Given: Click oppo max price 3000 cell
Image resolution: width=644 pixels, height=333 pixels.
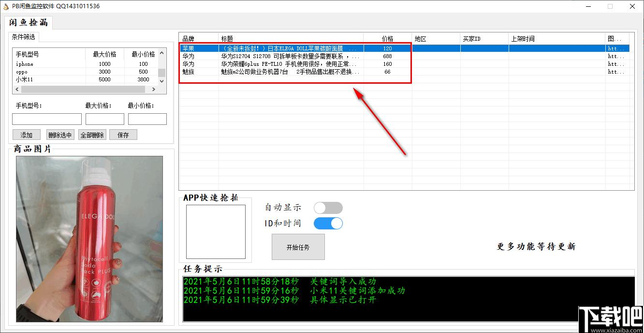Looking at the screenshot, I should 105,72.
